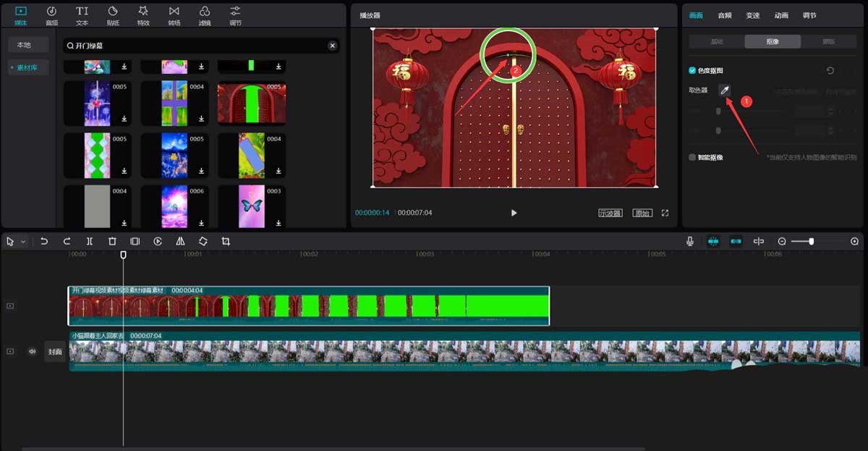This screenshot has height=451, width=868.
Task: Click the split clip tool in timeline toolbar
Action: coord(90,241)
